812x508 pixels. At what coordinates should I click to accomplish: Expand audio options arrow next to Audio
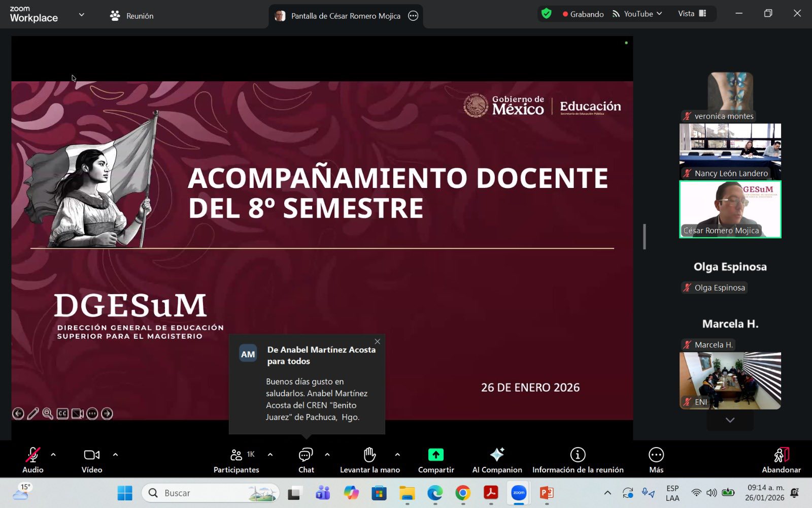click(x=53, y=455)
